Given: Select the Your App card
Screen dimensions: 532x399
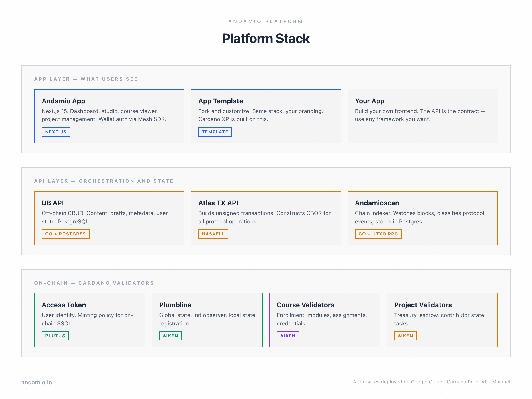Looking at the screenshot, I should tap(422, 116).
